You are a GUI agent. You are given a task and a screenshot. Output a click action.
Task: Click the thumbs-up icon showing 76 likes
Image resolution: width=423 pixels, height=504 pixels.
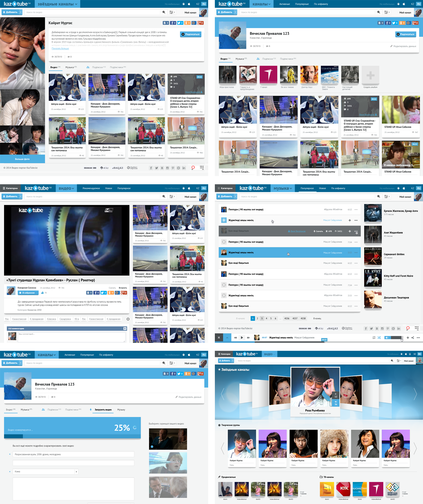click(x=42, y=293)
